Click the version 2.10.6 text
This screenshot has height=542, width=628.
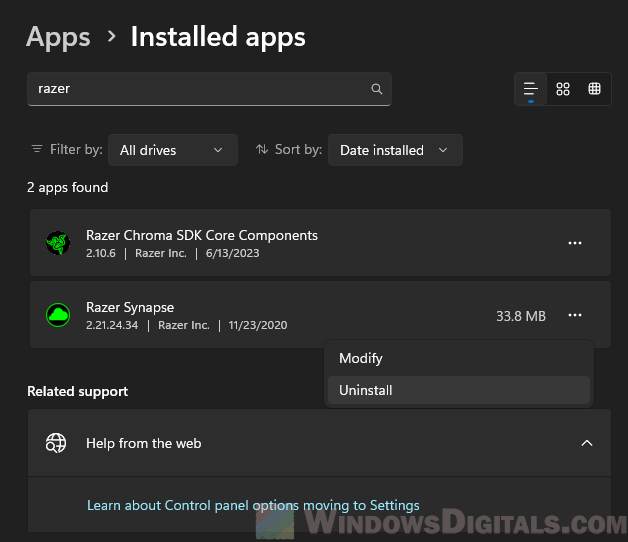coord(101,253)
